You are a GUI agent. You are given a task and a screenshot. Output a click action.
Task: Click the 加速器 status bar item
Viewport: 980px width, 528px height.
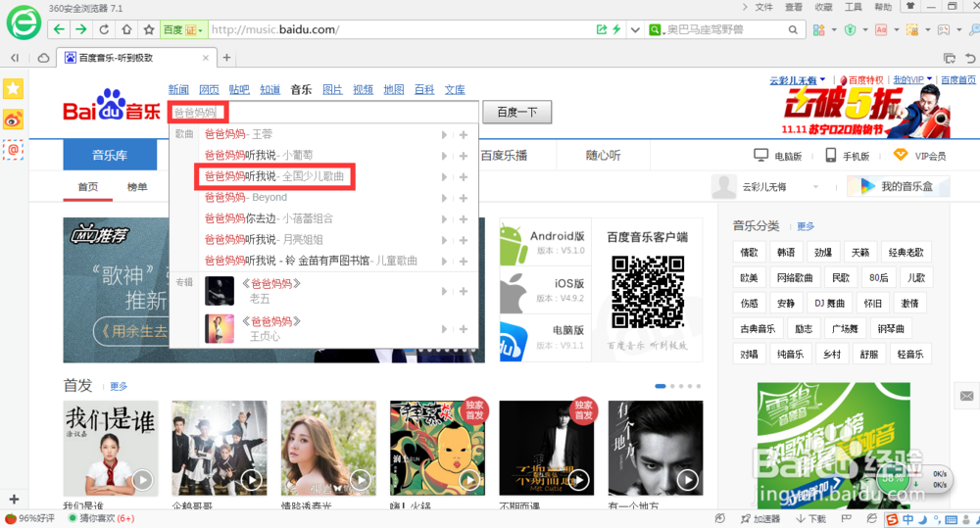pos(760,518)
